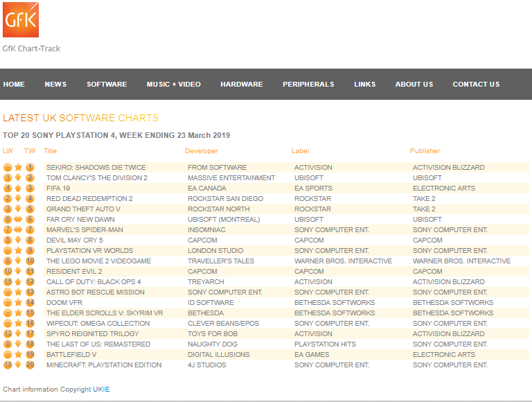Screen dimensions: 532x402
Task: Click the new-entry star icon for Sekiro
Action: tap(18, 167)
